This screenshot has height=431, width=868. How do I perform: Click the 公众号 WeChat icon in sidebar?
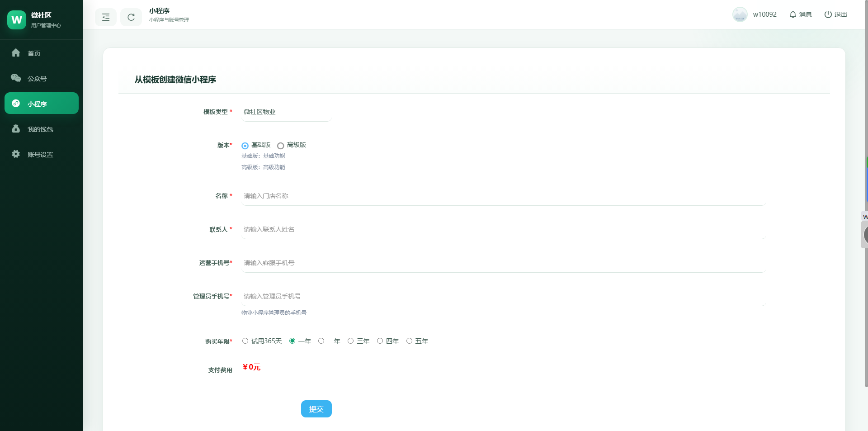pos(16,78)
